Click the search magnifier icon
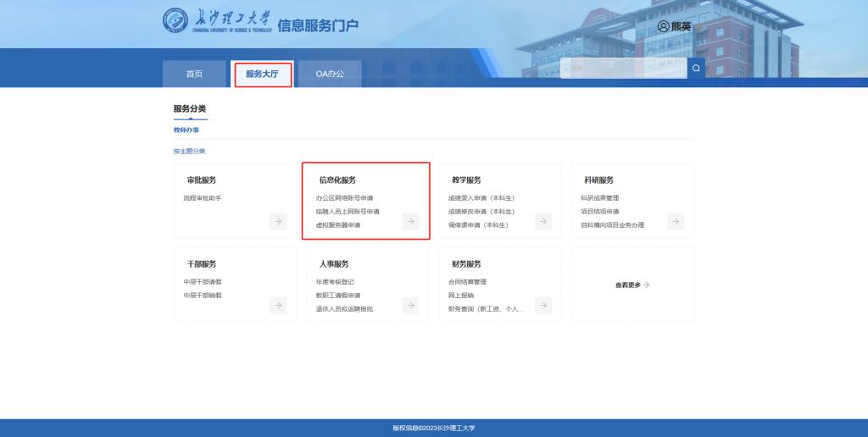The height and width of the screenshot is (437, 868). (x=696, y=69)
